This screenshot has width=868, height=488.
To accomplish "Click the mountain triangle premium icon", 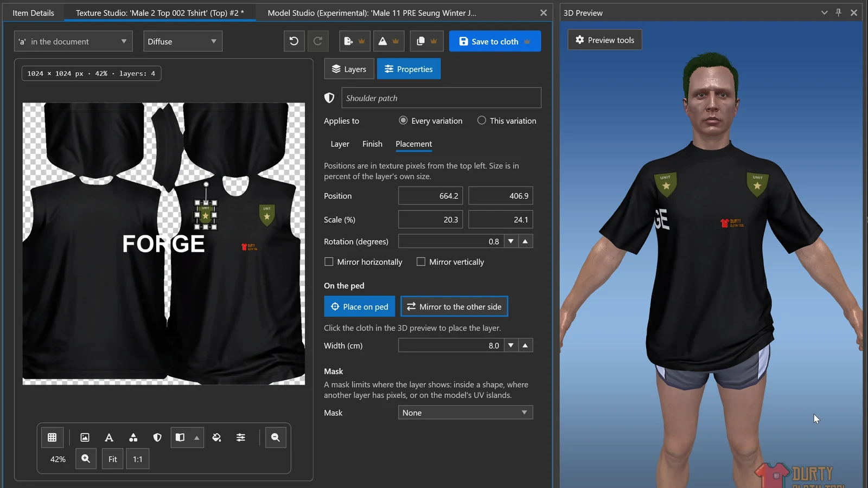I will (x=389, y=41).
